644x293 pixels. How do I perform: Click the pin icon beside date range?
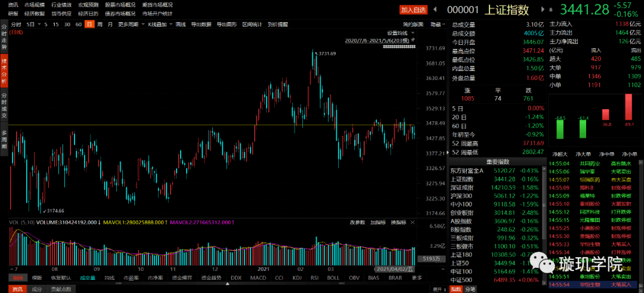(x=413, y=40)
